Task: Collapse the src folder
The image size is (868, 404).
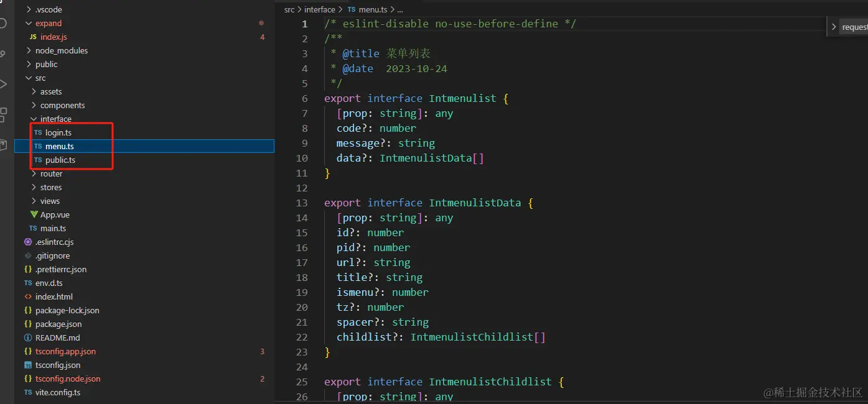Action: click(x=29, y=78)
